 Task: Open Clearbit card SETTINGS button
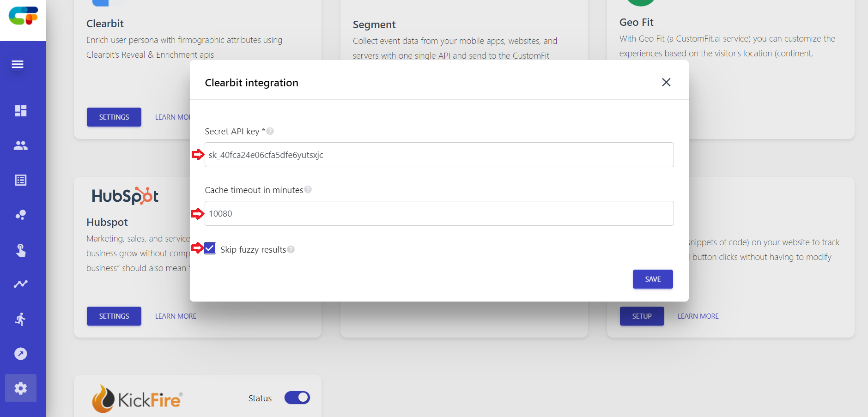click(x=114, y=117)
